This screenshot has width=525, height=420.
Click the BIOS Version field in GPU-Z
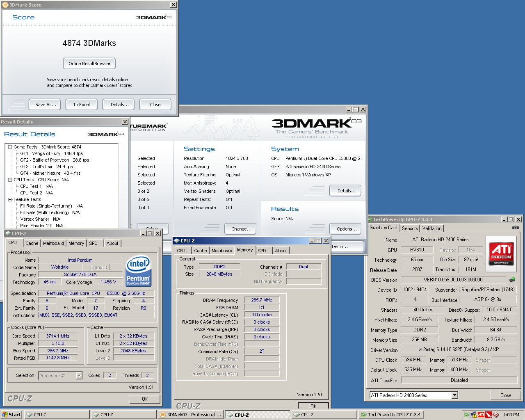point(453,280)
